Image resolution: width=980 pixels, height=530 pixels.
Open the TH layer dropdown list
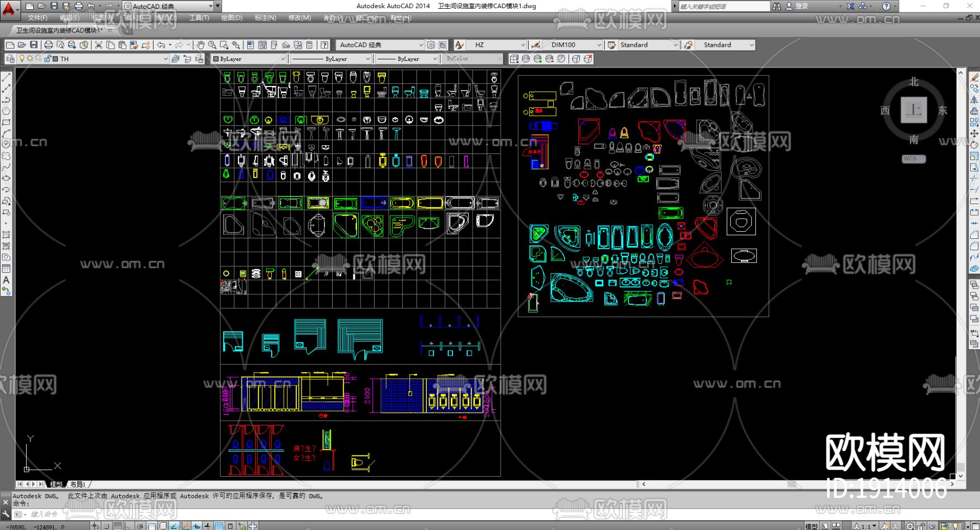pyautogui.click(x=166, y=59)
